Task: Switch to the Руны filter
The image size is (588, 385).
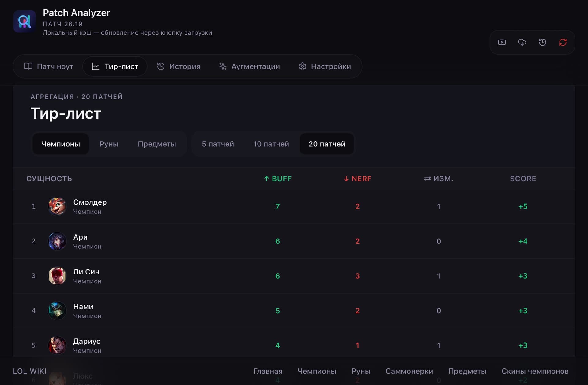Action: tap(109, 144)
